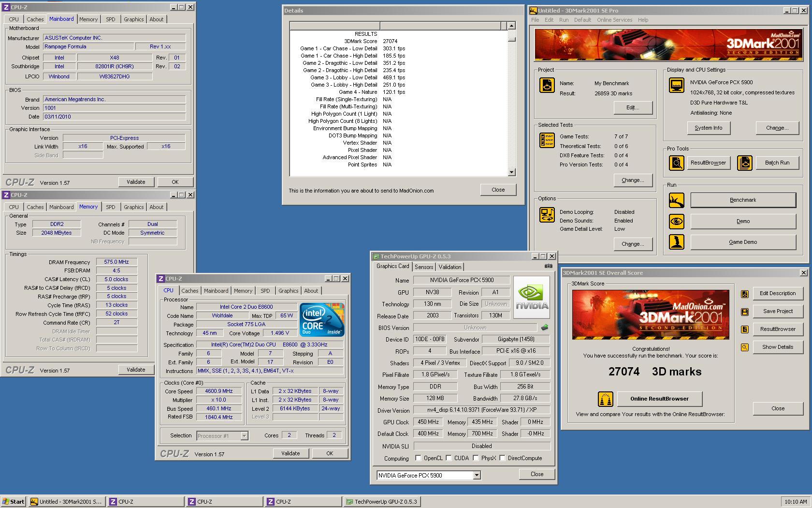This screenshot has height=508, width=812.
Task: Click the Display and CPU monitor icon
Action: [676, 85]
